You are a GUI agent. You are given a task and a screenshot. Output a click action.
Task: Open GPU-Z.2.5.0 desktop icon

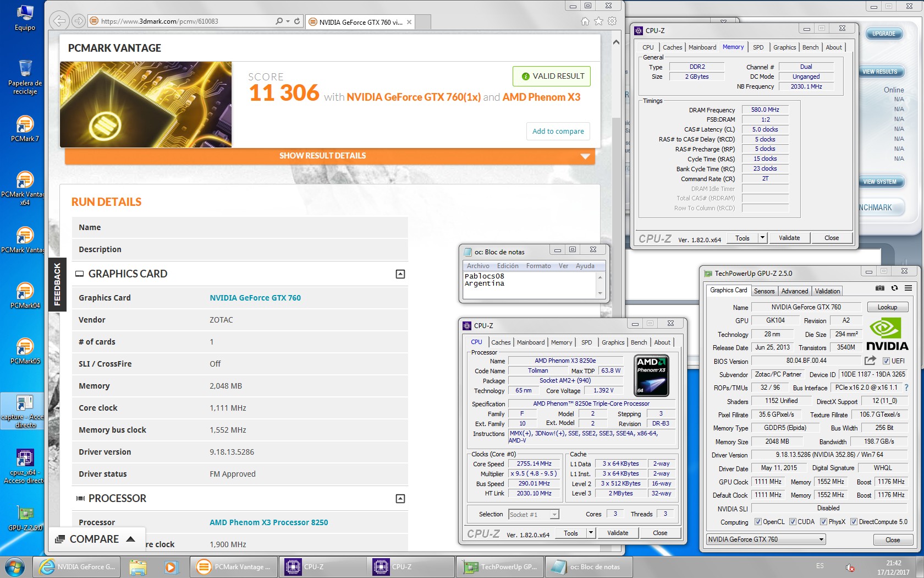25,518
